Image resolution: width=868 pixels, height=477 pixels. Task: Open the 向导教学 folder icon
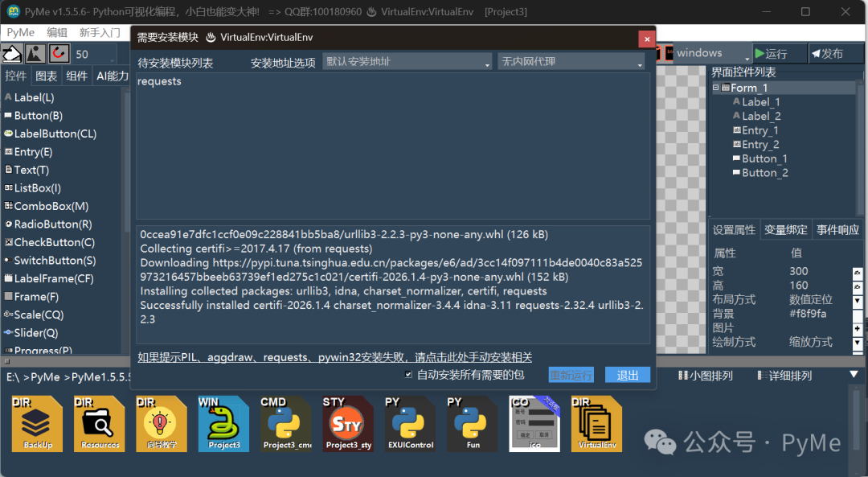[x=162, y=424]
